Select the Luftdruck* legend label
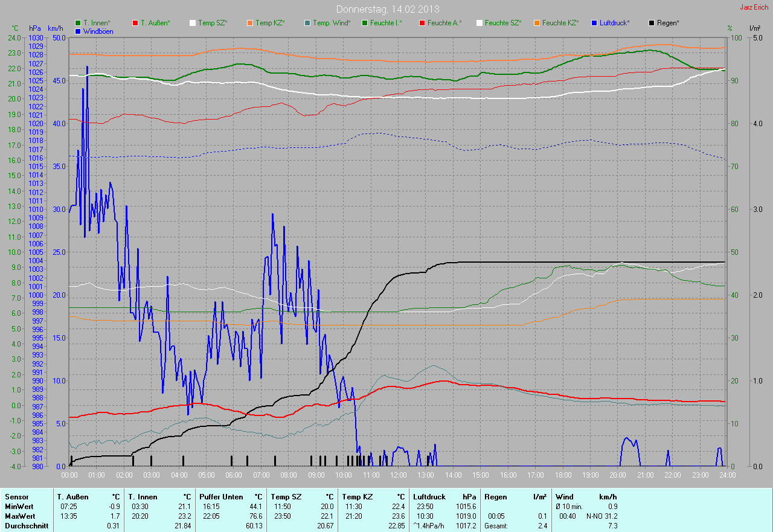Image resolution: width=773 pixels, height=532 pixels. [x=615, y=23]
